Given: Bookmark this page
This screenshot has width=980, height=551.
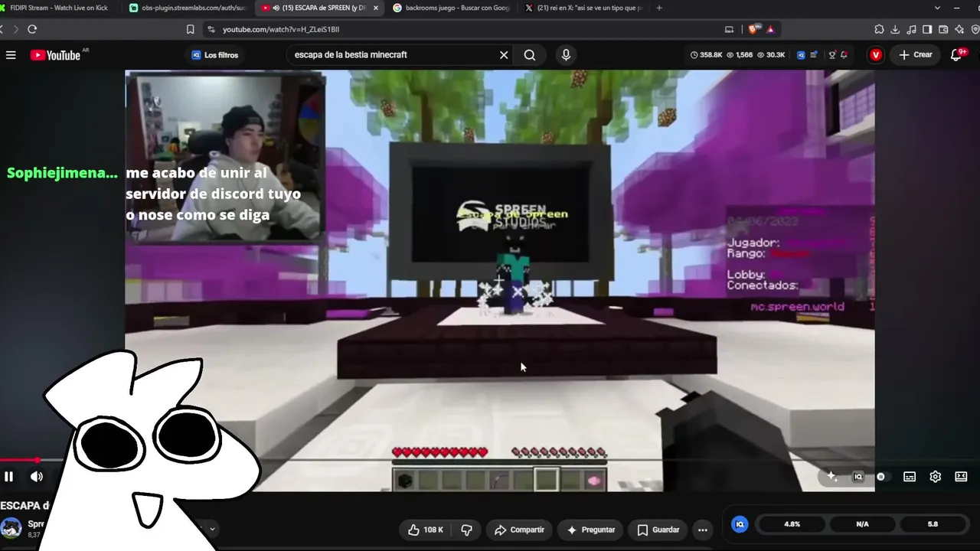Looking at the screenshot, I should click(x=191, y=29).
